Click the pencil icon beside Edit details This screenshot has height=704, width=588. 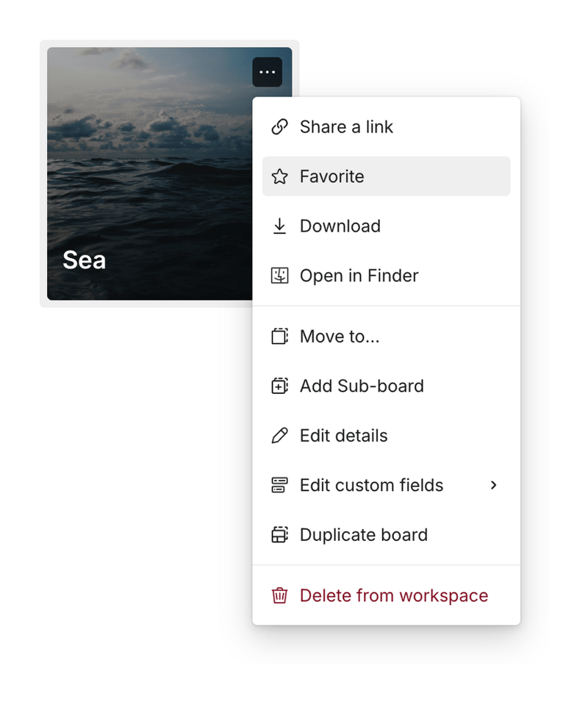click(x=280, y=435)
